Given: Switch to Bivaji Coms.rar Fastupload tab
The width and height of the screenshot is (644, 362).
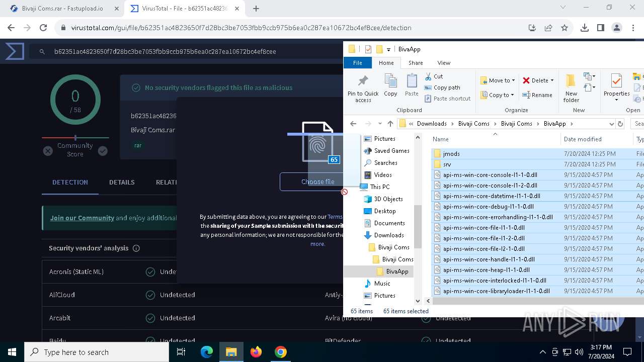Looking at the screenshot, I should click(62, 9).
